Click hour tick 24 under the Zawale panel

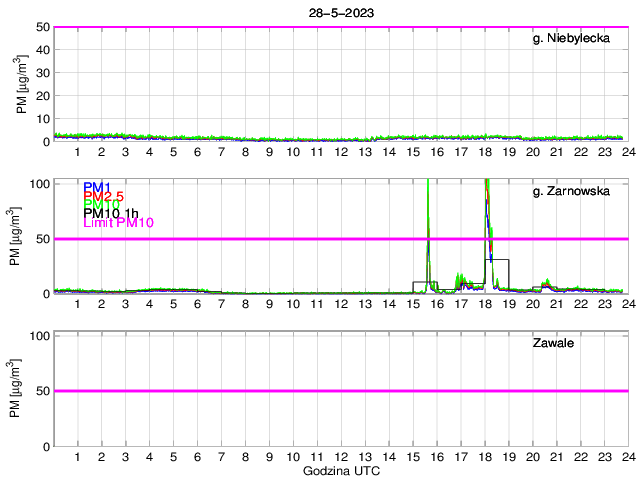click(x=629, y=457)
